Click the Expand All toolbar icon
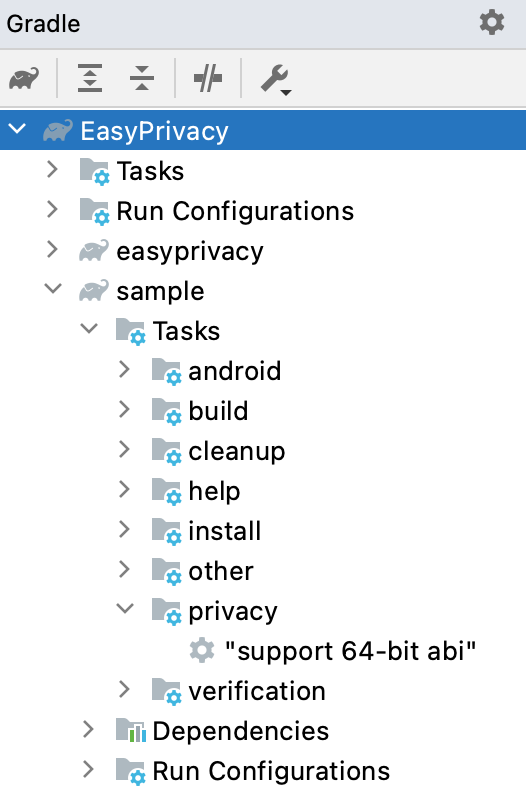The image size is (526, 794). tap(90, 78)
